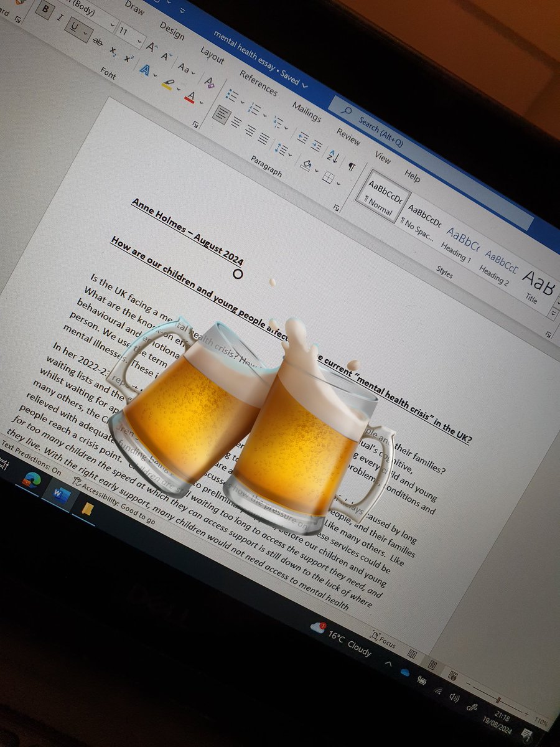This screenshot has width=560, height=747.
Task: Click the Search (Alt+Q) box
Action: 430,164
